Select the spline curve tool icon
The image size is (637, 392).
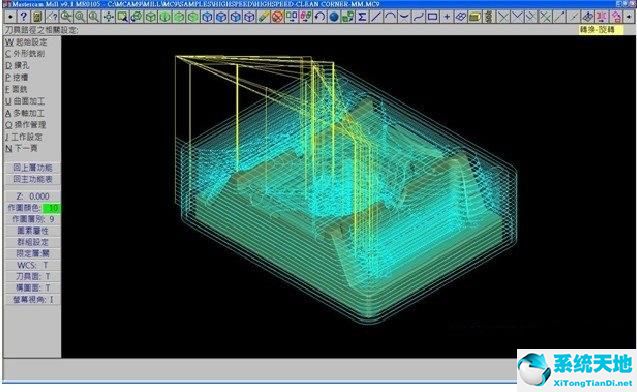pyautogui.click(x=418, y=17)
